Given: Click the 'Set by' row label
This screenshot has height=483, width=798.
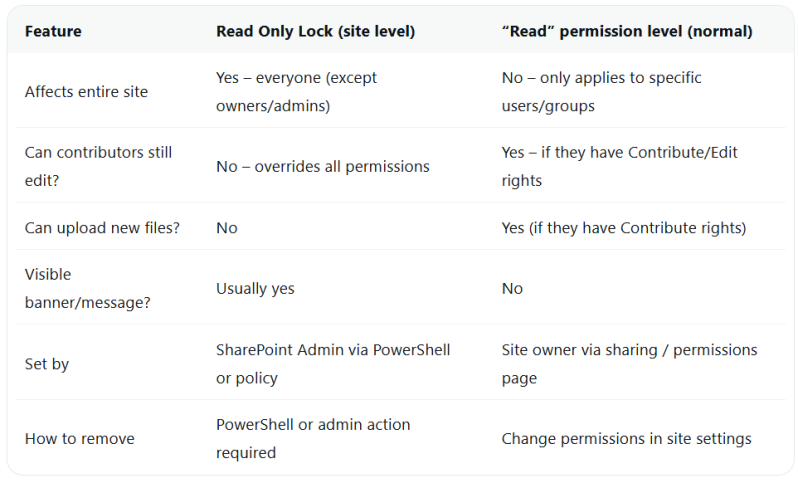Looking at the screenshot, I should click(x=47, y=364).
